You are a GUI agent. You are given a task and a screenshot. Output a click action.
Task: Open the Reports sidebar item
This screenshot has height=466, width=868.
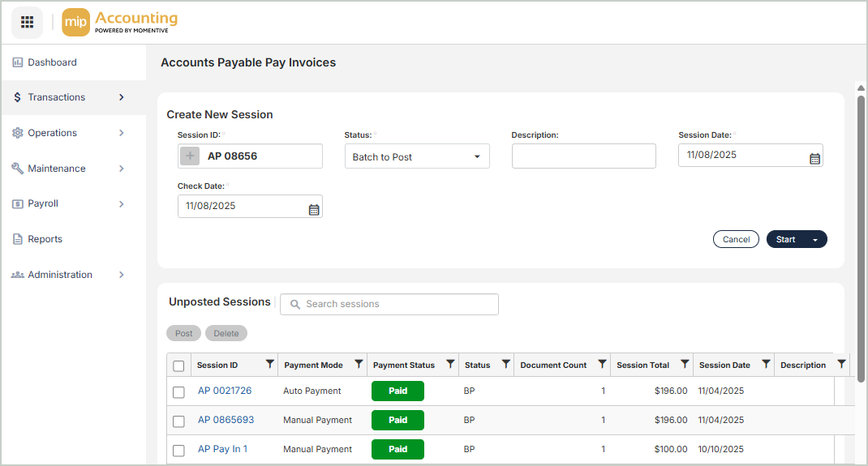(45, 239)
